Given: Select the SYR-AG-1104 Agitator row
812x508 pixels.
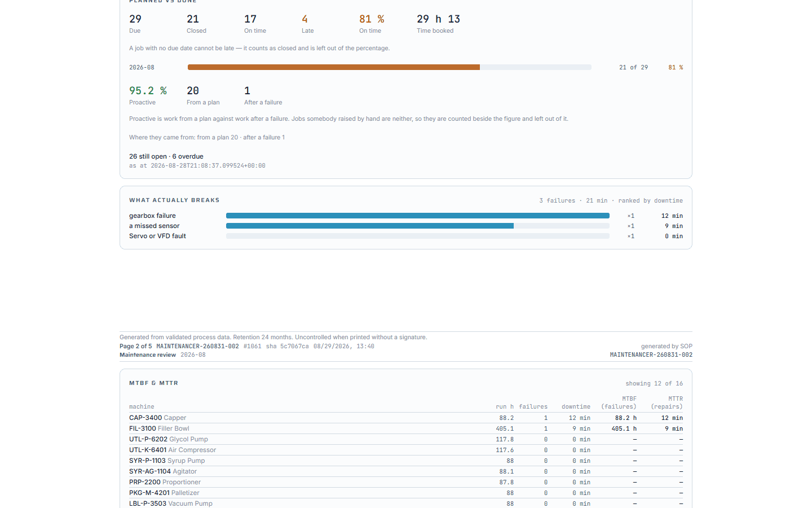Looking at the screenshot, I should pyautogui.click(x=406, y=471).
